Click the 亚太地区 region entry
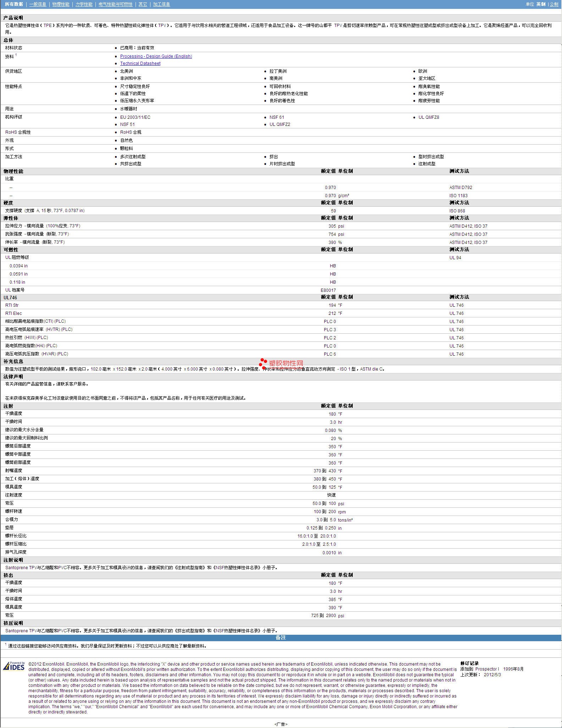 pyautogui.click(x=426, y=78)
